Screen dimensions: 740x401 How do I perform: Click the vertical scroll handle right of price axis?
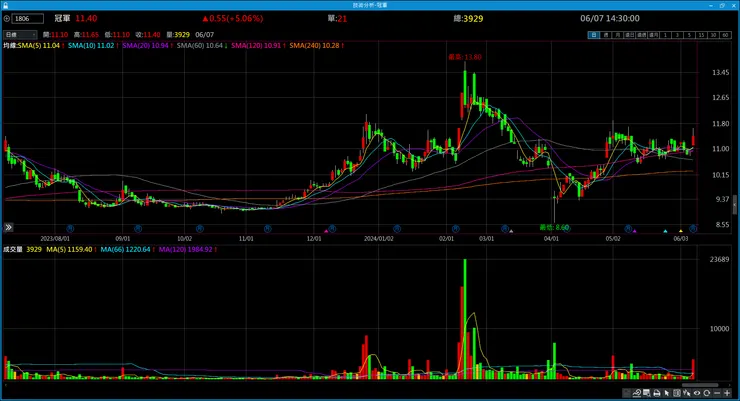click(x=734, y=205)
